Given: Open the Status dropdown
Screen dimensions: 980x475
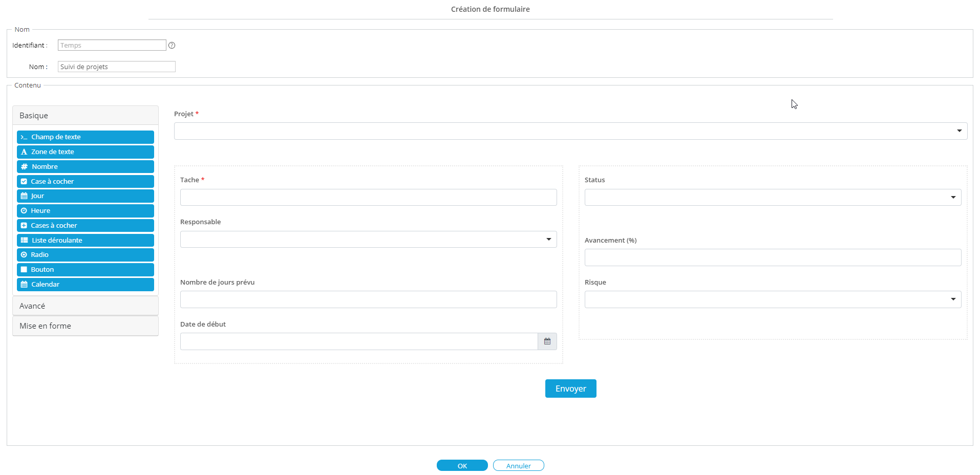Looking at the screenshot, I should click(x=953, y=197).
